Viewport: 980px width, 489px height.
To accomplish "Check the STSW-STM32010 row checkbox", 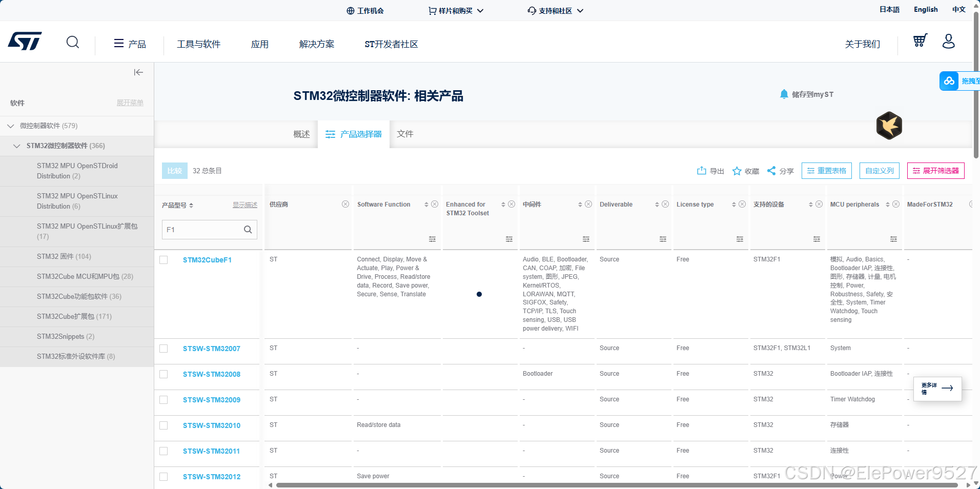I will (x=164, y=425).
